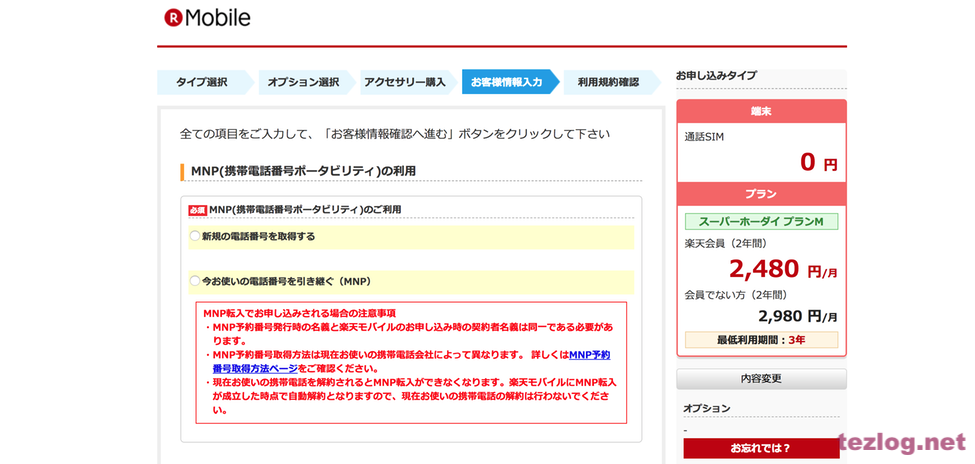
Task: Click the red 必須 badge
Action: tap(197, 210)
